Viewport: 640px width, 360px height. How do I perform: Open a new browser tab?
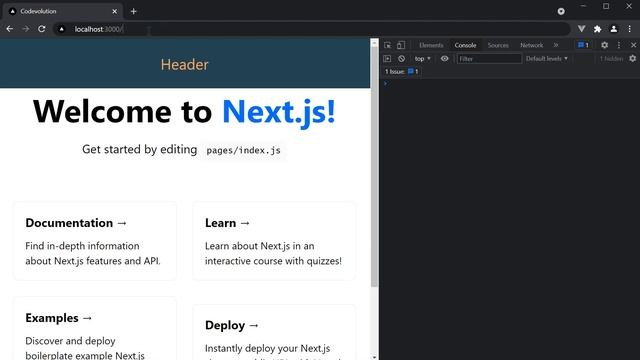[x=133, y=11]
